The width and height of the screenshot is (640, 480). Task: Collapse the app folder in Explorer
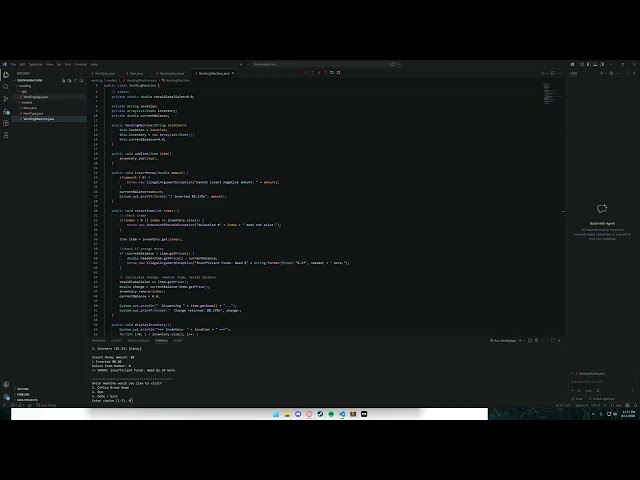[x=24, y=91]
